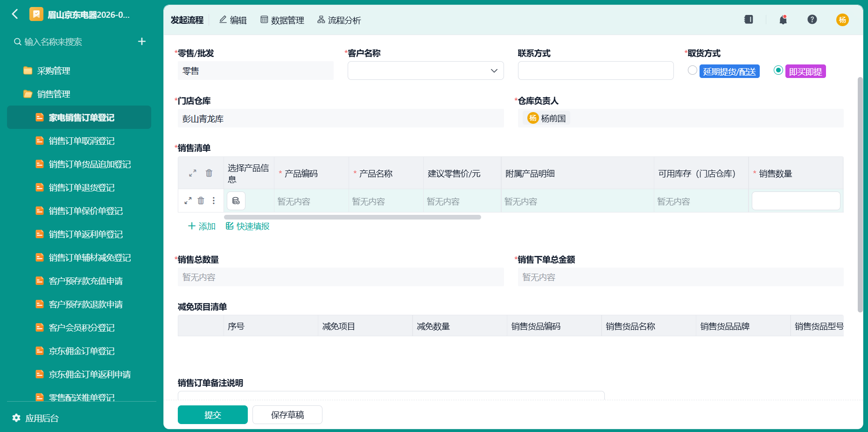Select 即买即提 radio option
Viewport: 868px width, 432px height.
tap(778, 70)
